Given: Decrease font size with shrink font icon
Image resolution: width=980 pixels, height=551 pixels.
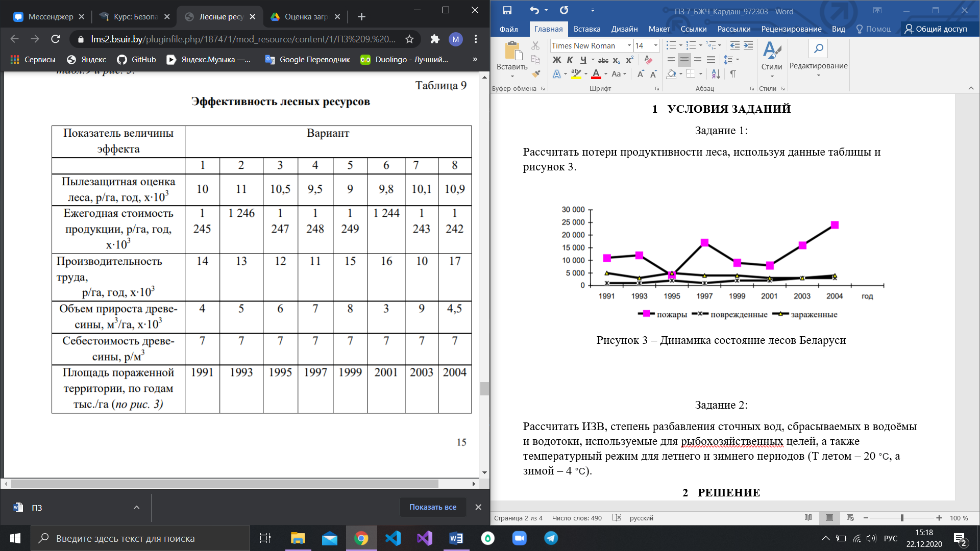Looking at the screenshot, I should pos(653,74).
